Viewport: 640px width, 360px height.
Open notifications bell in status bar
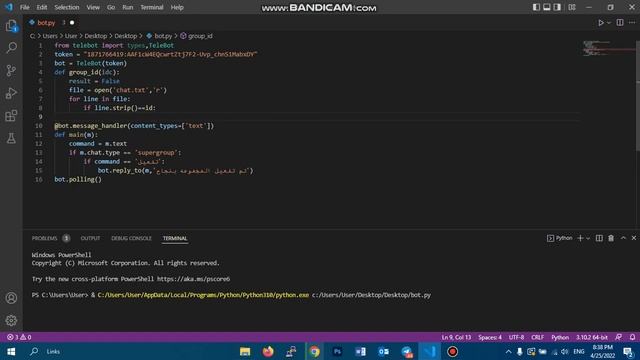pos(632,337)
